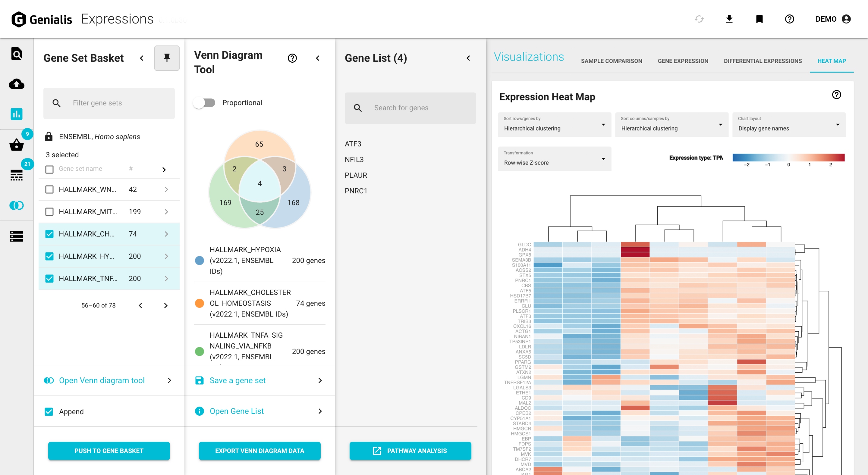Click Export Venn Diagram Data button
Viewport: 868px width, 475px height.
coord(259,451)
